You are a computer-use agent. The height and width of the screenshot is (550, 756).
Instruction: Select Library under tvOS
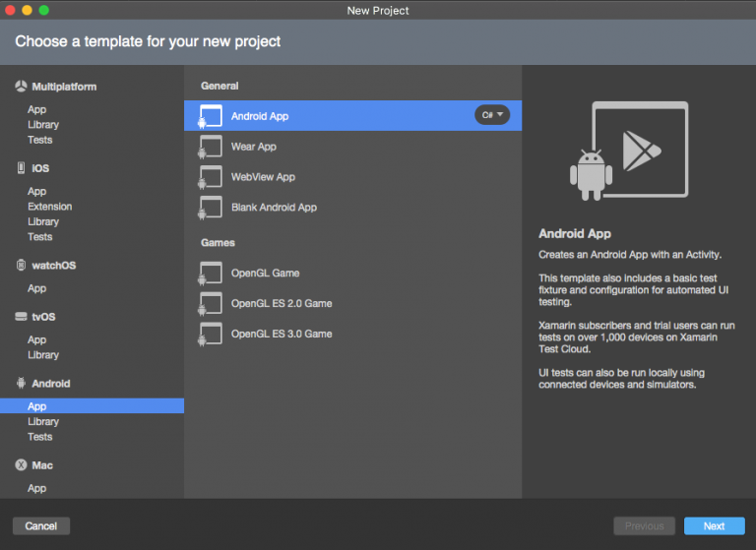click(43, 355)
